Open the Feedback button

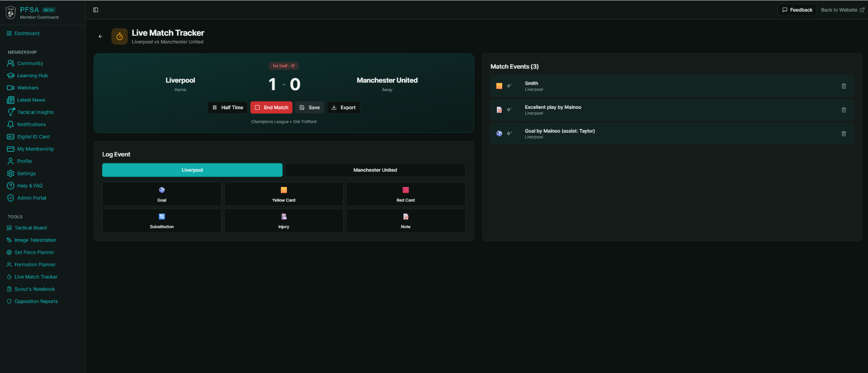tap(797, 10)
